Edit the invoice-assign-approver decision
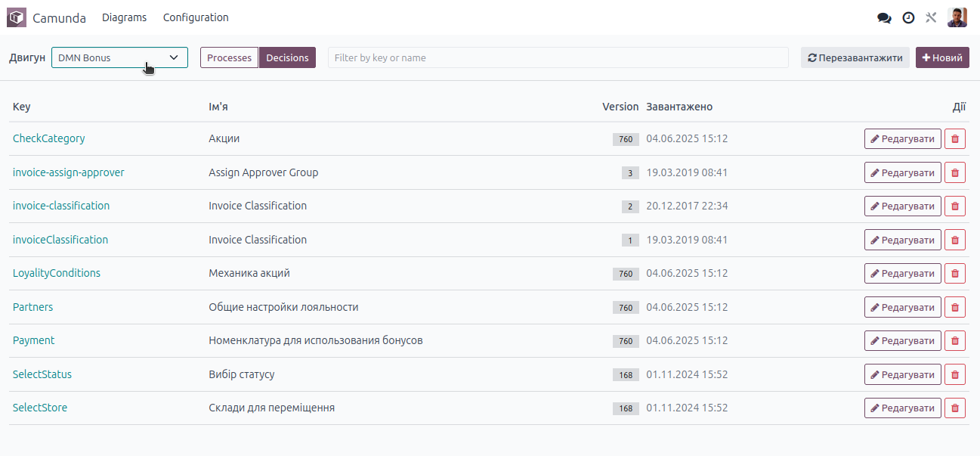The image size is (980, 456). click(x=903, y=172)
